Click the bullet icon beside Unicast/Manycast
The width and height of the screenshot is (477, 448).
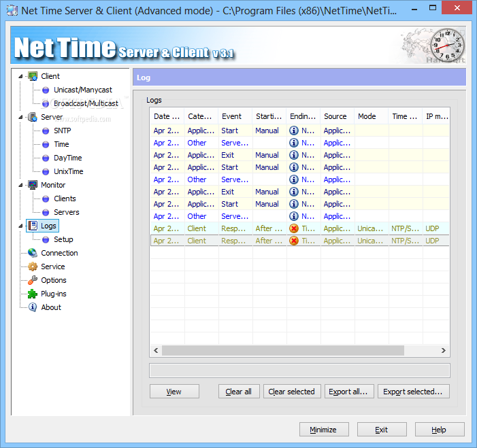[46, 90]
